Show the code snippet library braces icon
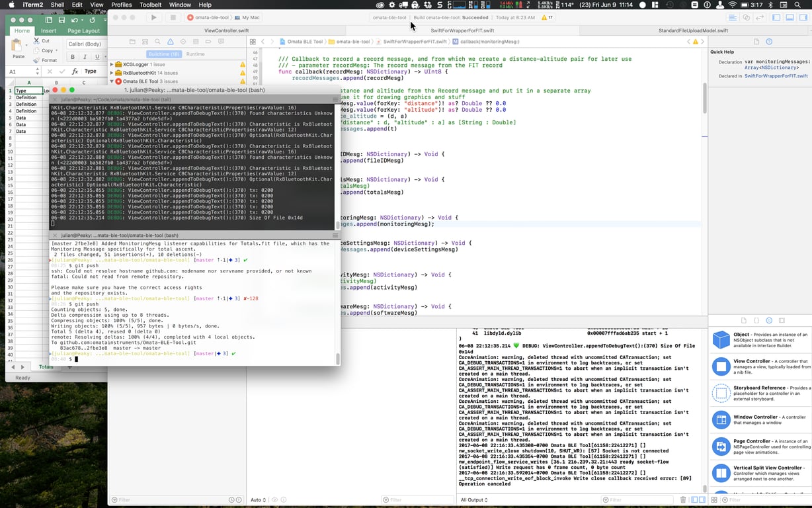 (x=756, y=320)
